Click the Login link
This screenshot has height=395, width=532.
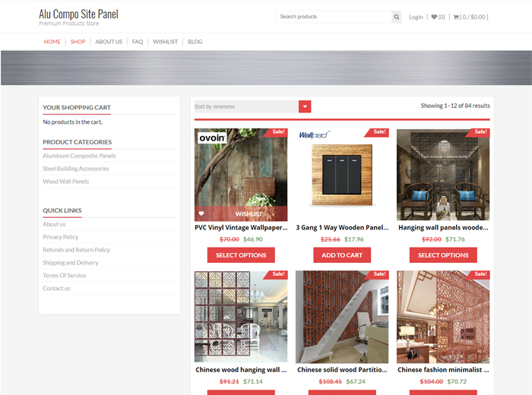(x=416, y=17)
